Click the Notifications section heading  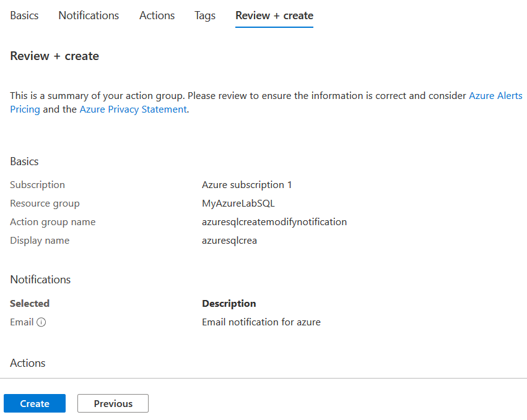[40, 280]
